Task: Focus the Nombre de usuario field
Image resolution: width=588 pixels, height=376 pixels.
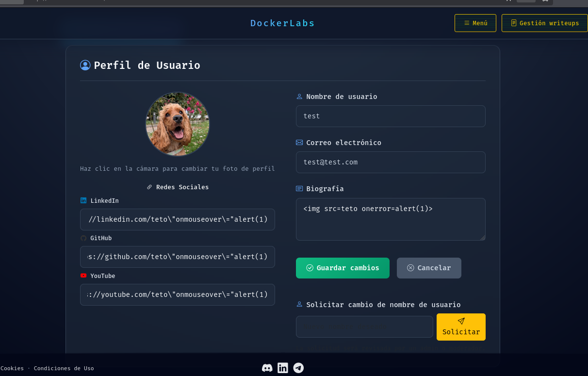Action: (x=391, y=116)
